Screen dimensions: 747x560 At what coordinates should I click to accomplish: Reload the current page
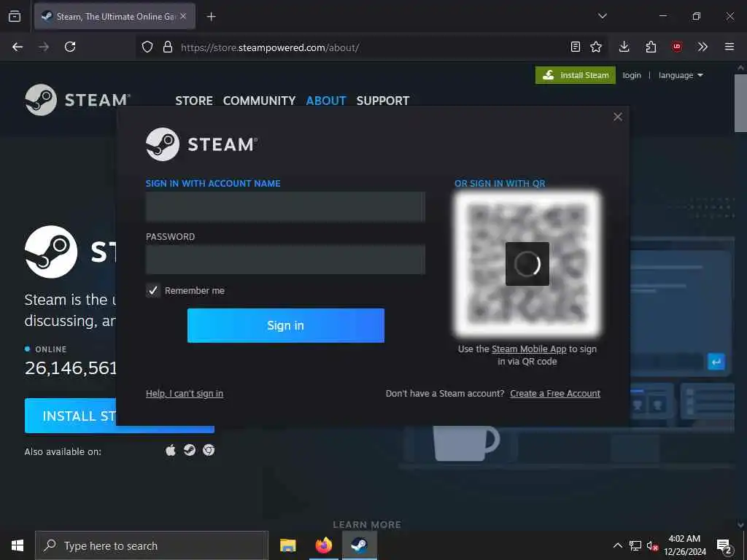tap(70, 47)
